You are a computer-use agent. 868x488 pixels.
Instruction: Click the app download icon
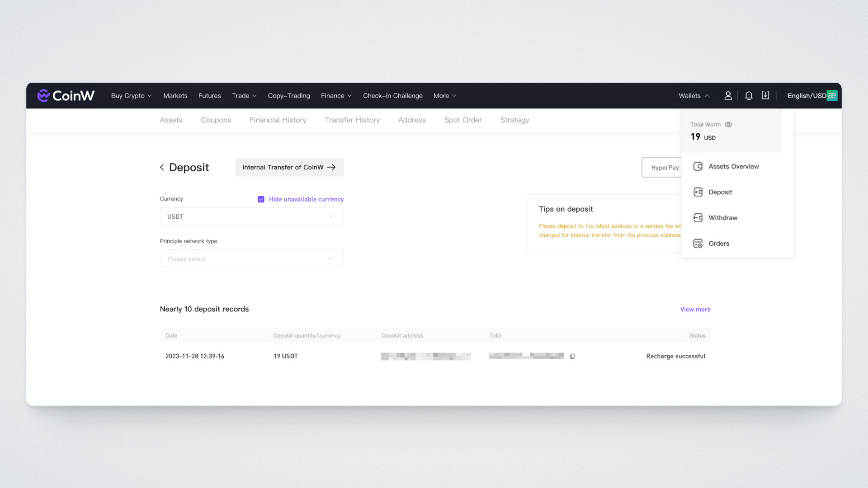coord(765,95)
